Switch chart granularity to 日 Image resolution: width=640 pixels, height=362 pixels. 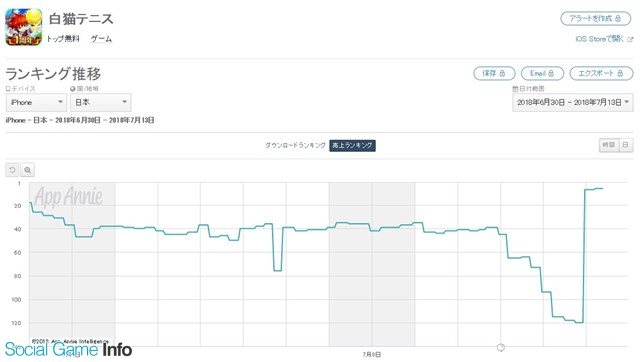pos(626,145)
